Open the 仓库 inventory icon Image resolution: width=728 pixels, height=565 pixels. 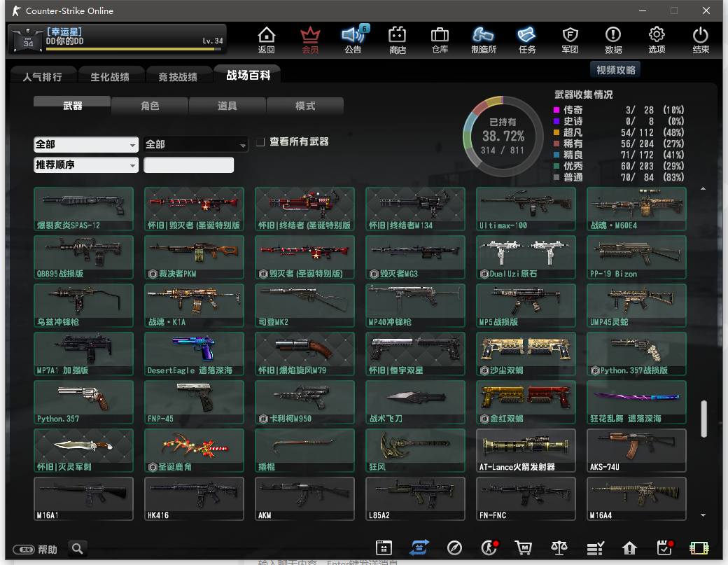click(440, 40)
